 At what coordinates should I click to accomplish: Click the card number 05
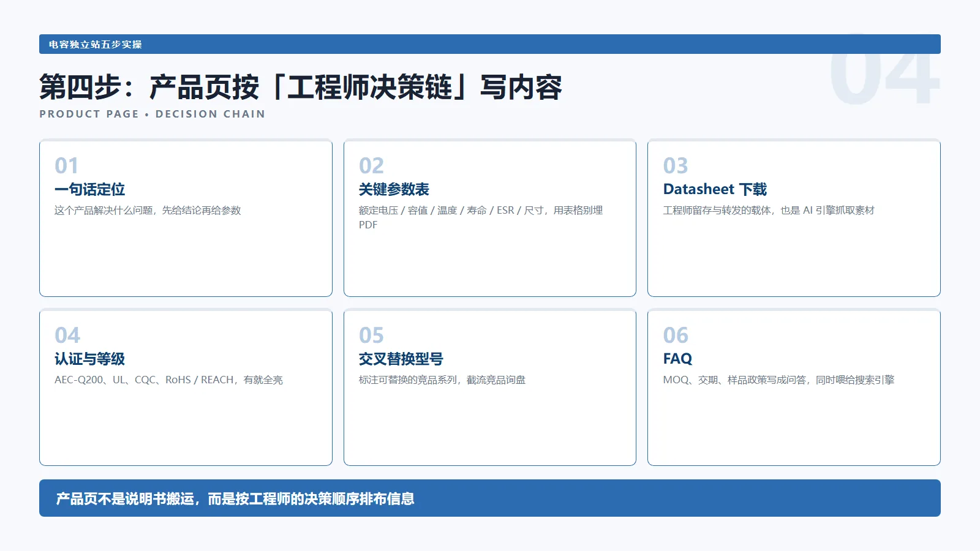pyautogui.click(x=371, y=335)
